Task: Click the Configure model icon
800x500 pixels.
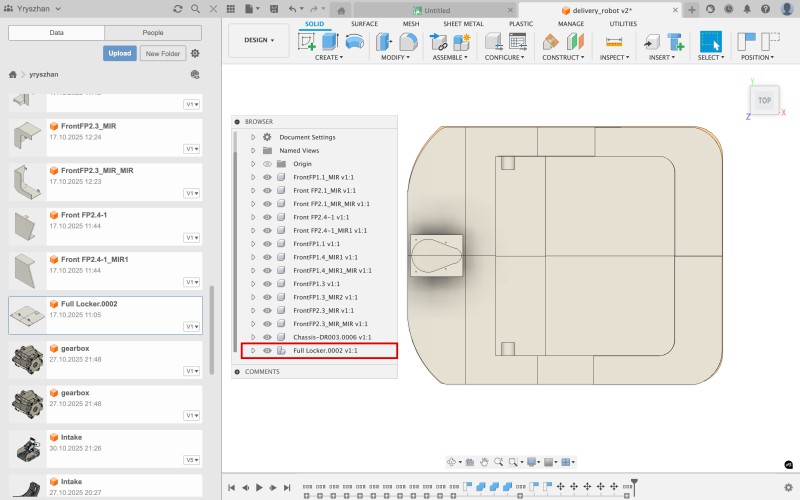Action: [493, 41]
